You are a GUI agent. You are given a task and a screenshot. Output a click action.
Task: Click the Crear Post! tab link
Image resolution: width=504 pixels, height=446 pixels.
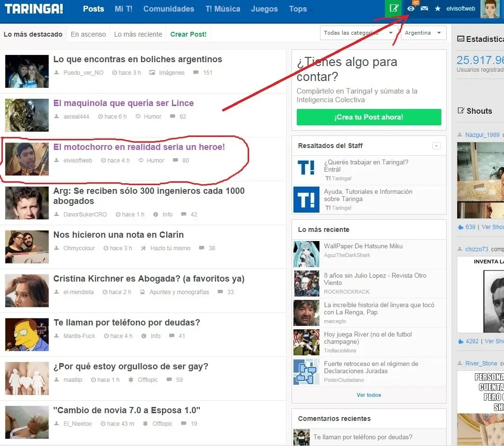tap(188, 34)
